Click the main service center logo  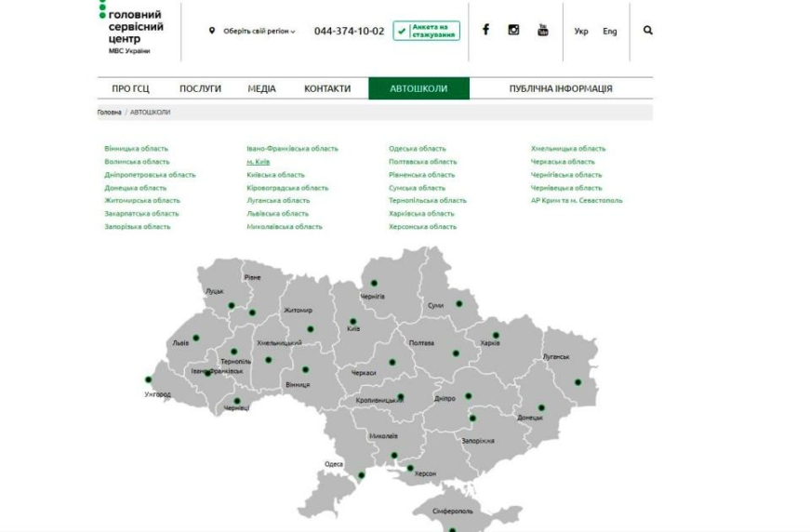click(134, 29)
